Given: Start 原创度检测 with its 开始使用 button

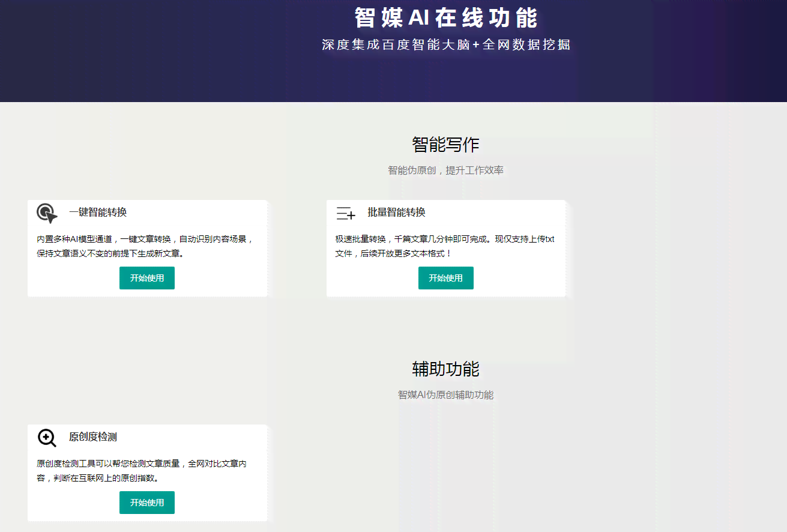Looking at the screenshot, I should click(x=147, y=503).
